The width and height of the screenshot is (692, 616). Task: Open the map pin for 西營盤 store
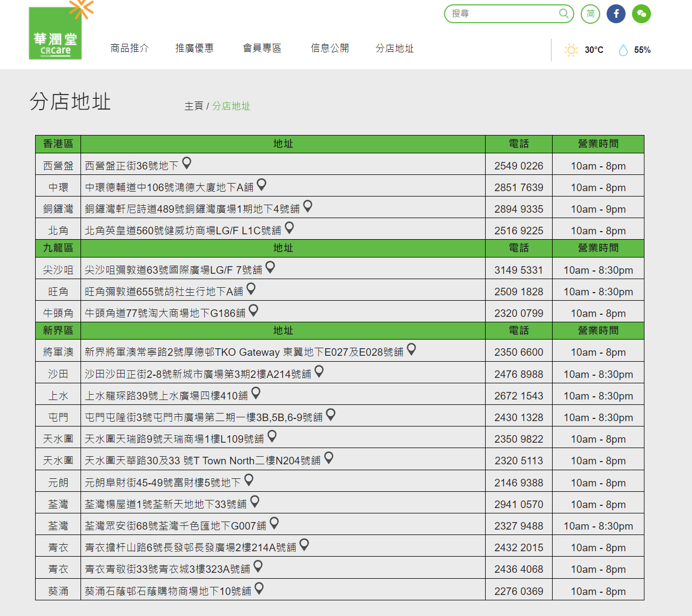185,164
